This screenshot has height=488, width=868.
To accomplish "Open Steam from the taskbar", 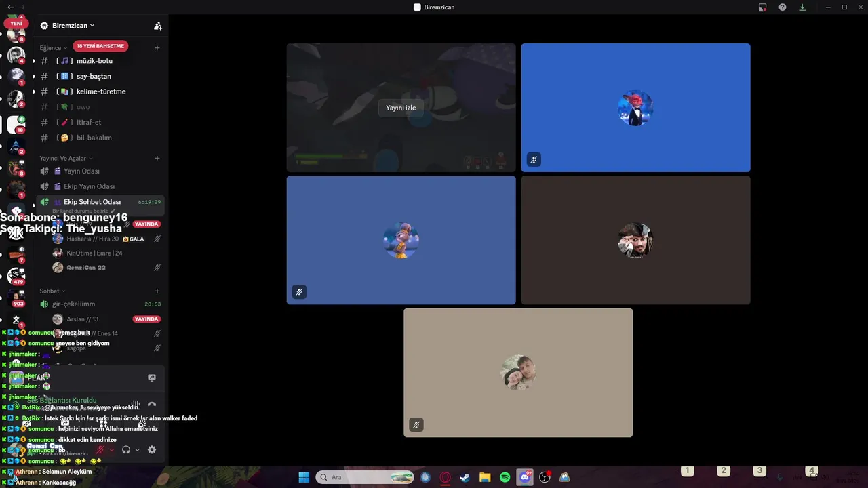I will [x=465, y=477].
